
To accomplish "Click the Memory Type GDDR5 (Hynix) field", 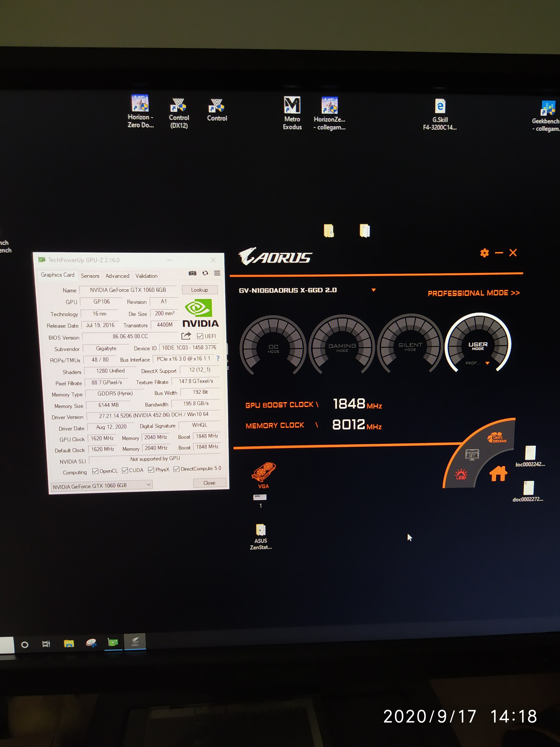I will [x=115, y=393].
